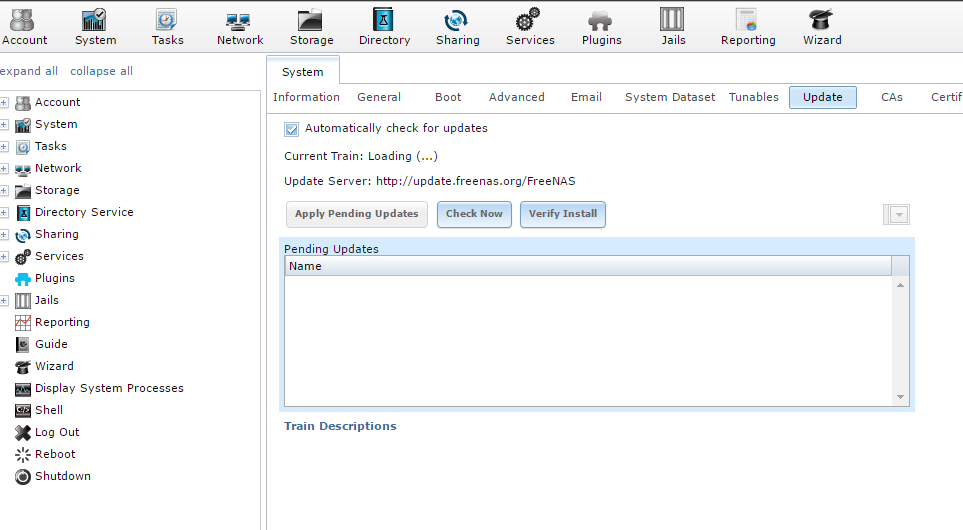Click the pending updates list scrollbar
Screen dimensions: 963x530
(x=901, y=340)
